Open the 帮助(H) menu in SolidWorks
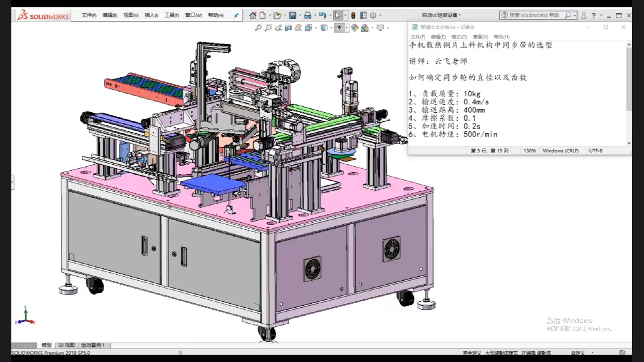Image resolution: width=644 pixels, height=362 pixels. pos(216,15)
